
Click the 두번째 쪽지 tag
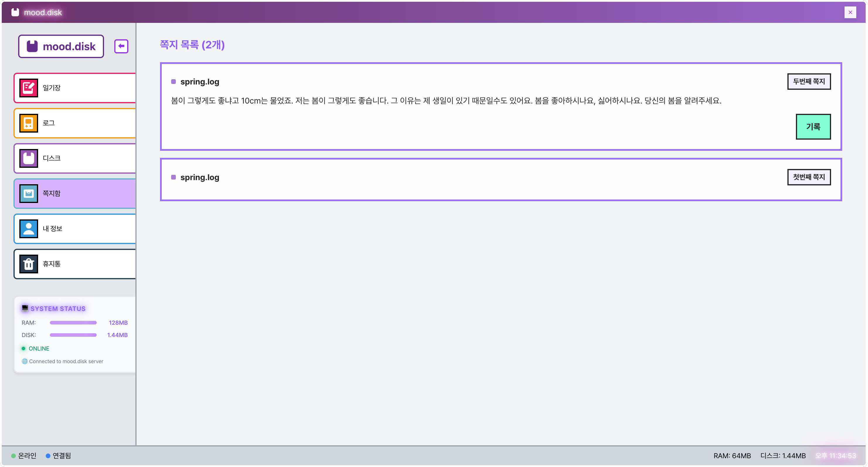pyautogui.click(x=809, y=82)
